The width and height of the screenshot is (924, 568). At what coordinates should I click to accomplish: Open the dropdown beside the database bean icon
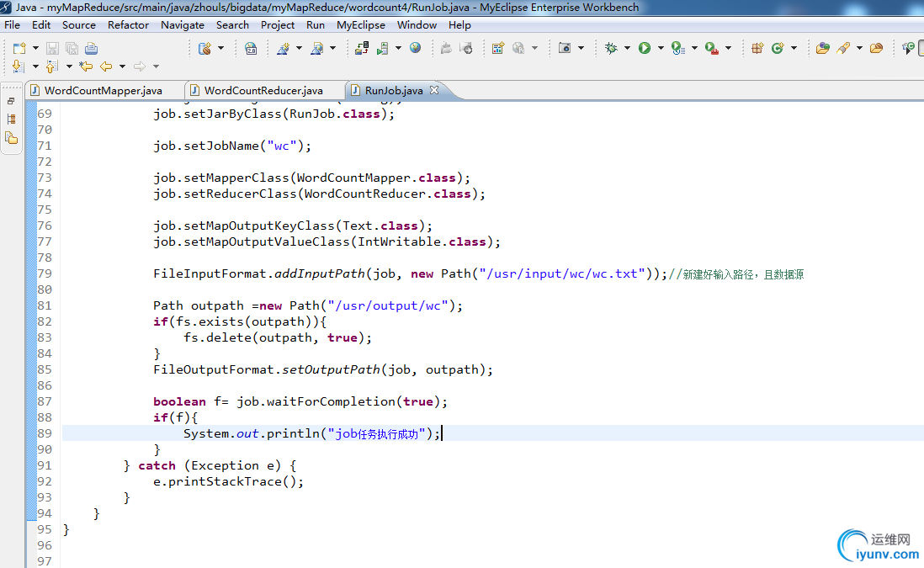tap(221, 48)
